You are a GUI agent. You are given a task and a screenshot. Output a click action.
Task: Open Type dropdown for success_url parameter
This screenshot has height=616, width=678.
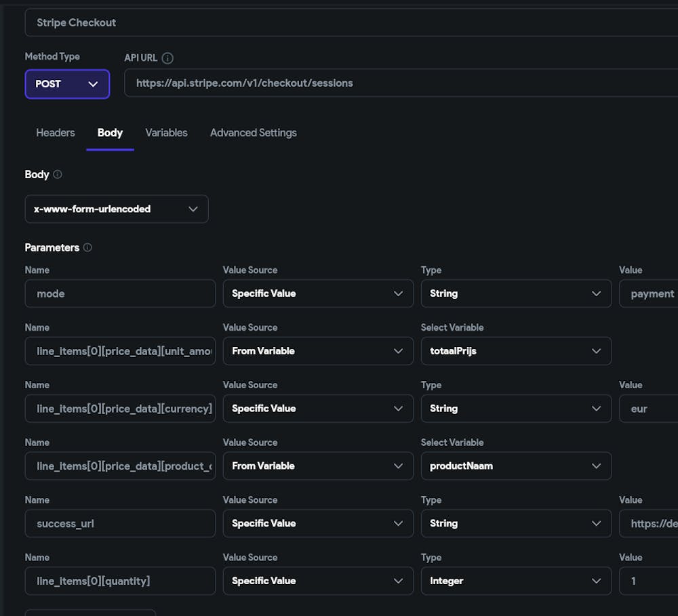tap(516, 523)
